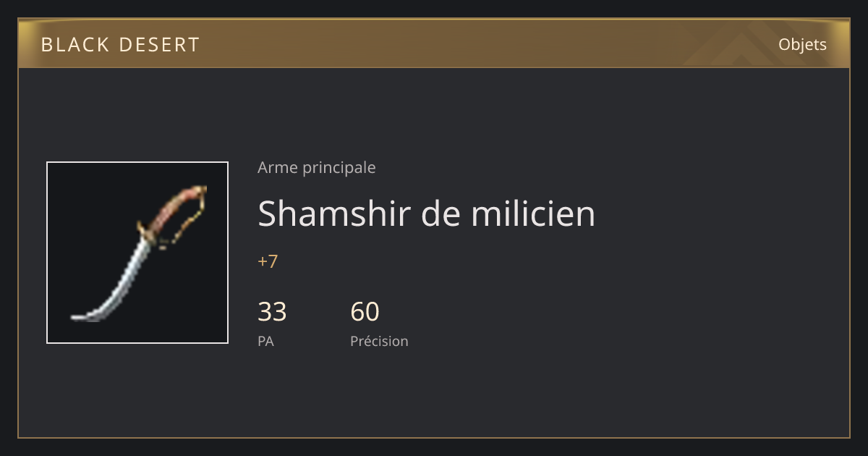Click the Shamshir sword item icon
Viewport: 868px width, 456px height.
pos(137,253)
